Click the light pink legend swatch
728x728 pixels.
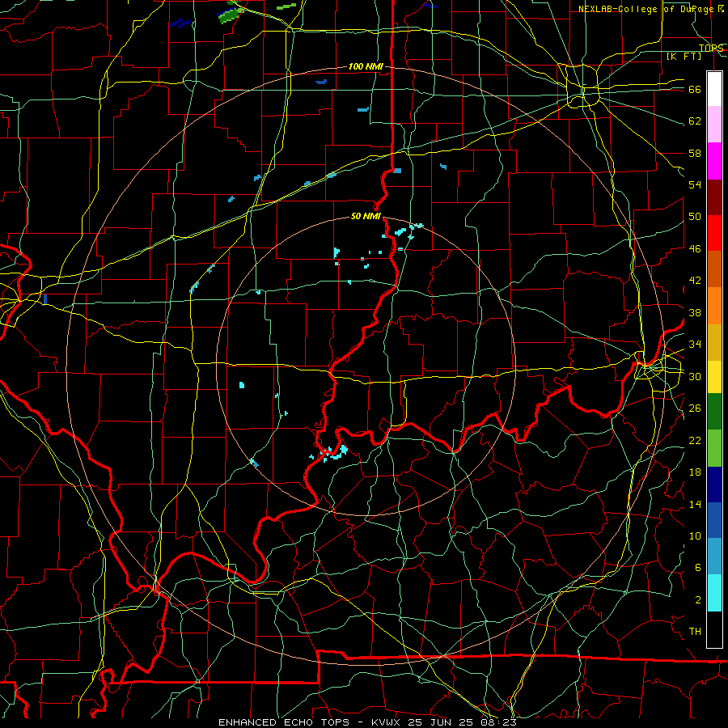tap(714, 125)
